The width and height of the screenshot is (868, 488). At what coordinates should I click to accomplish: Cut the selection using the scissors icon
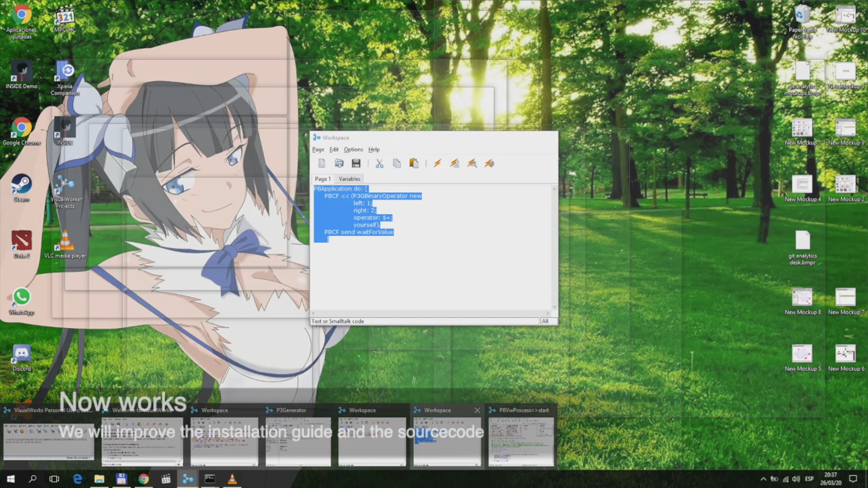click(x=379, y=163)
